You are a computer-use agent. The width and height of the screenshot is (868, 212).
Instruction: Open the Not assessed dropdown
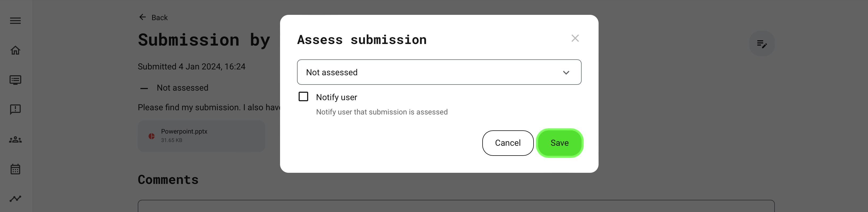coord(439,72)
